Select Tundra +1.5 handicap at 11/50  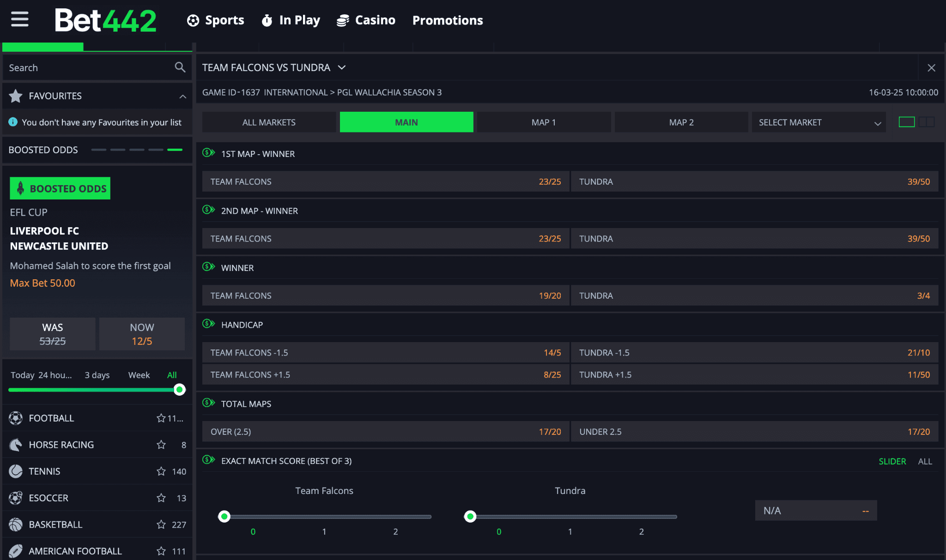pos(754,375)
